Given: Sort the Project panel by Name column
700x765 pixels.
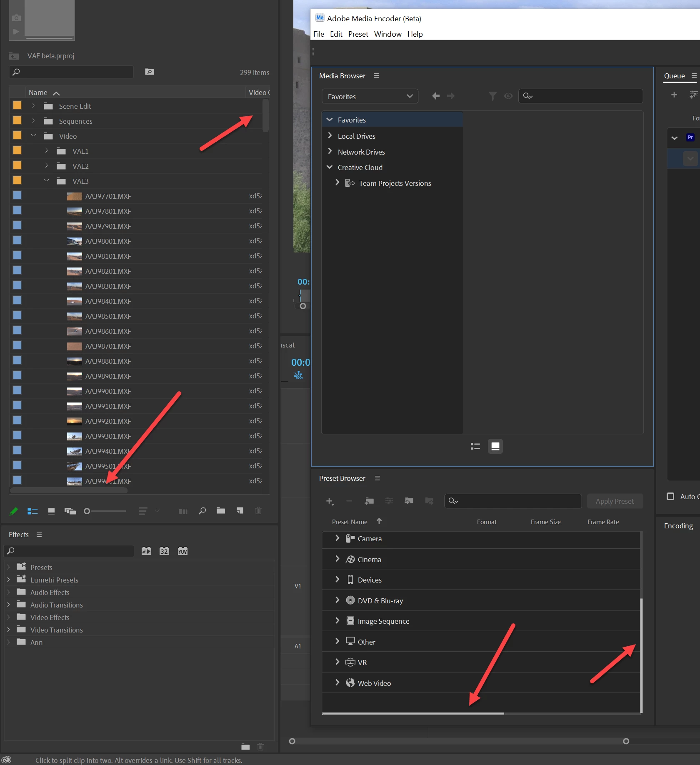Looking at the screenshot, I should (x=38, y=92).
